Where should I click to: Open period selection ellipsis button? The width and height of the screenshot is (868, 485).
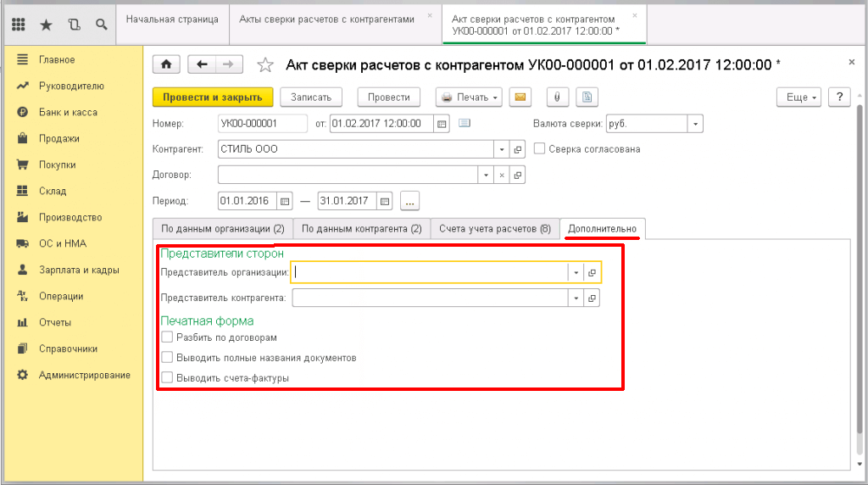click(409, 201)
